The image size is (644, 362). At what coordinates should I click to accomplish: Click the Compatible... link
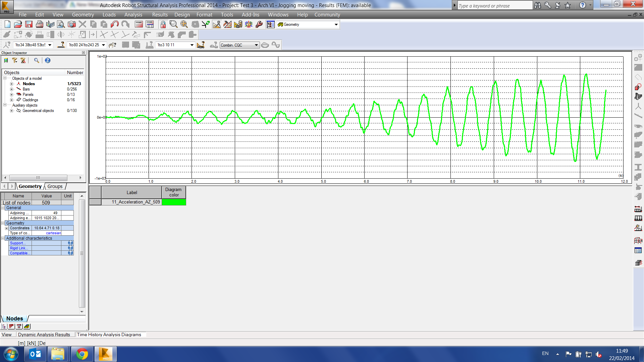coord(20,253)
